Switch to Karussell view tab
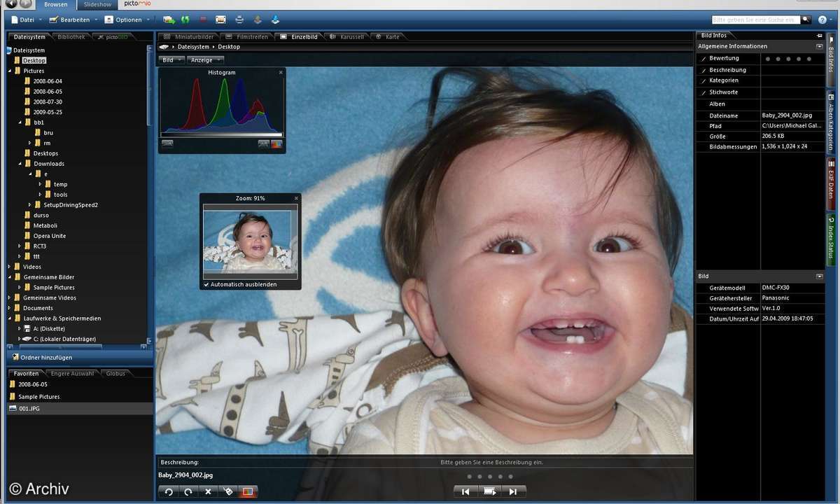 tap(346, 36)
